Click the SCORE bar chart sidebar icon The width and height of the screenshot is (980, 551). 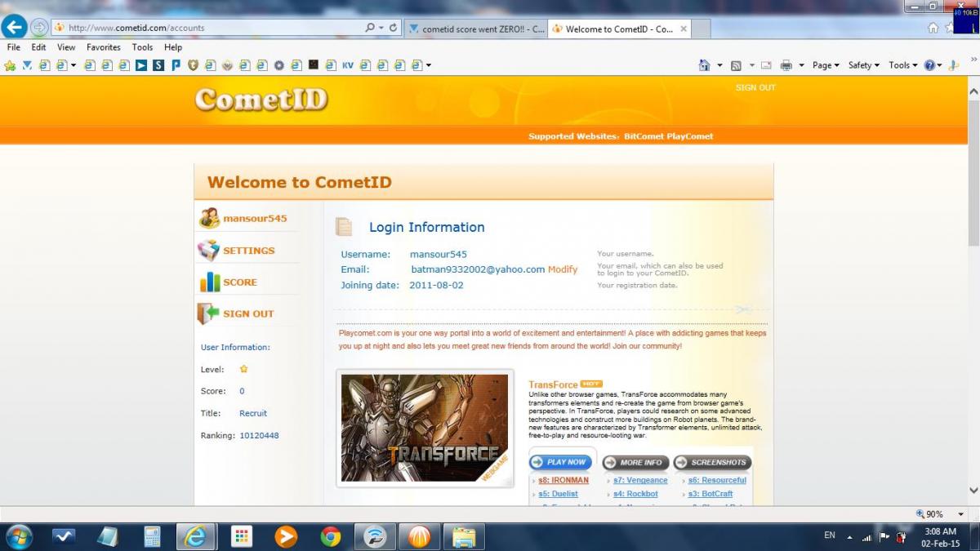tap(210, 282)
